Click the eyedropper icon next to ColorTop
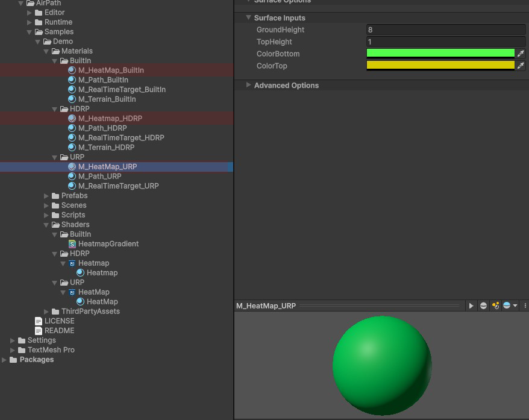This screenshot has height=420, width=529. 521,66
